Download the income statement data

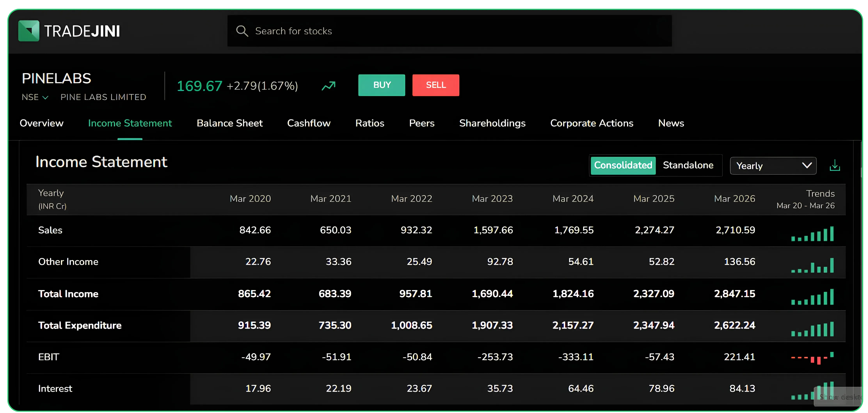834,166
